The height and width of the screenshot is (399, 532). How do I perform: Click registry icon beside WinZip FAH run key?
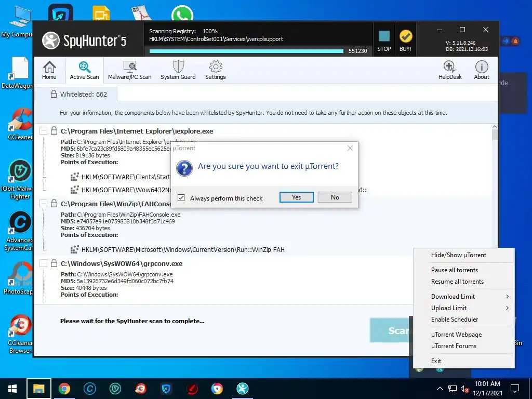tap(75, 249)
